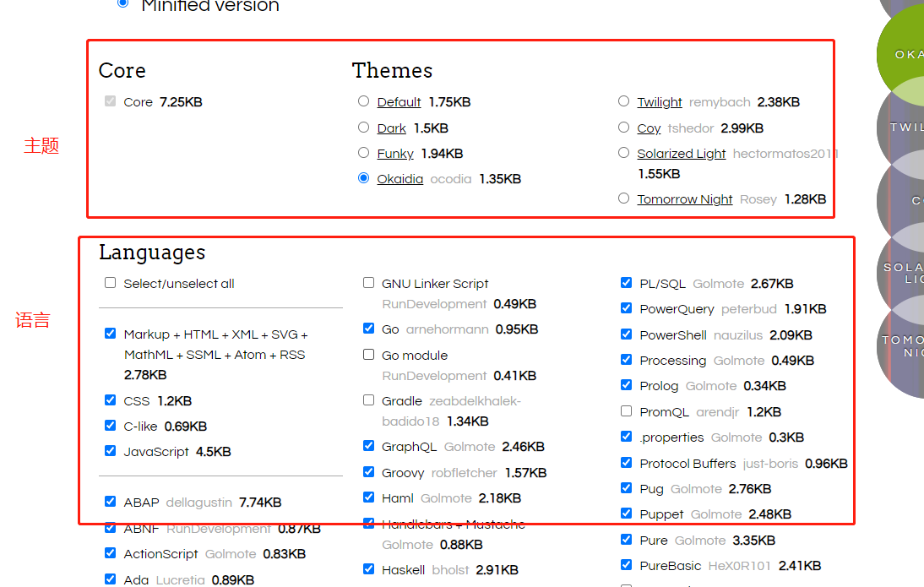Open the Okaidia theme link
This screenshot has height=587, width=924.
pos(400,178)
